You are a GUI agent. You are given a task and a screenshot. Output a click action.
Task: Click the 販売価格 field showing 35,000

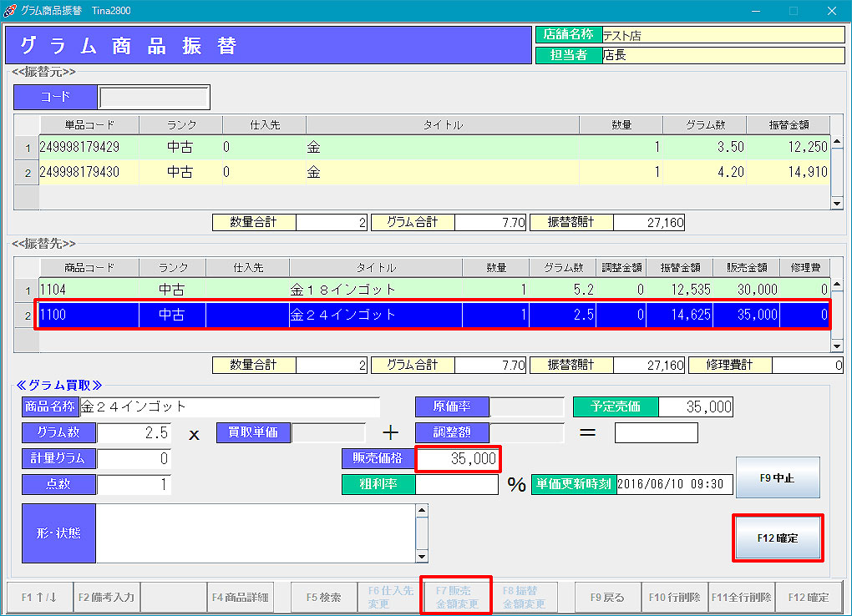(x=458, y=459)
